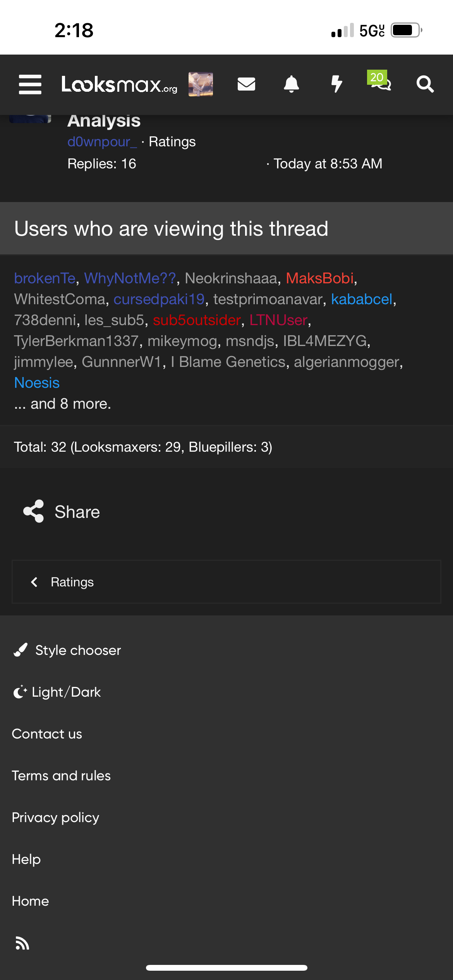
Task: Open the bell notifications icon
Action: pyautogui.click(x=292, y=84)
